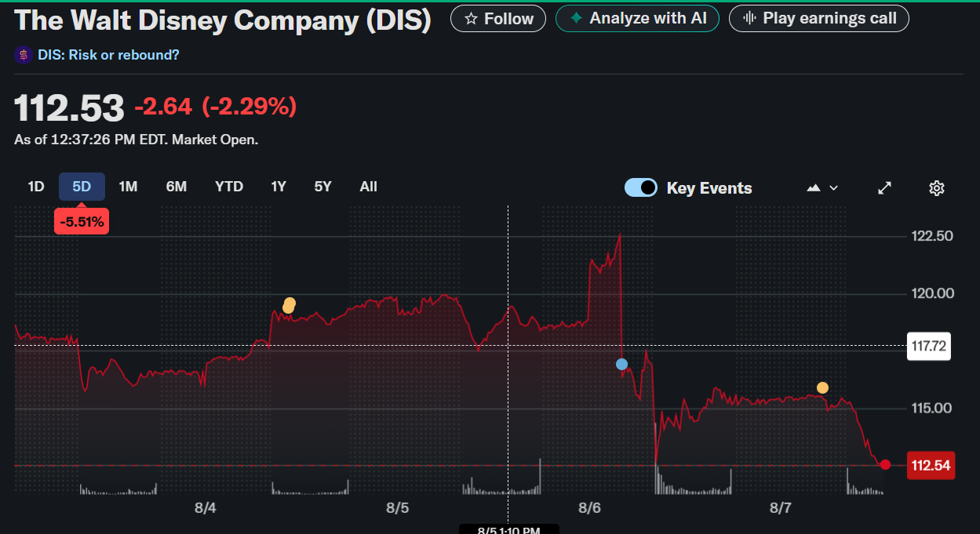Click the blue key event marker on 8/6
This screenshot has height=534, width=980.
tap(622, 364)
